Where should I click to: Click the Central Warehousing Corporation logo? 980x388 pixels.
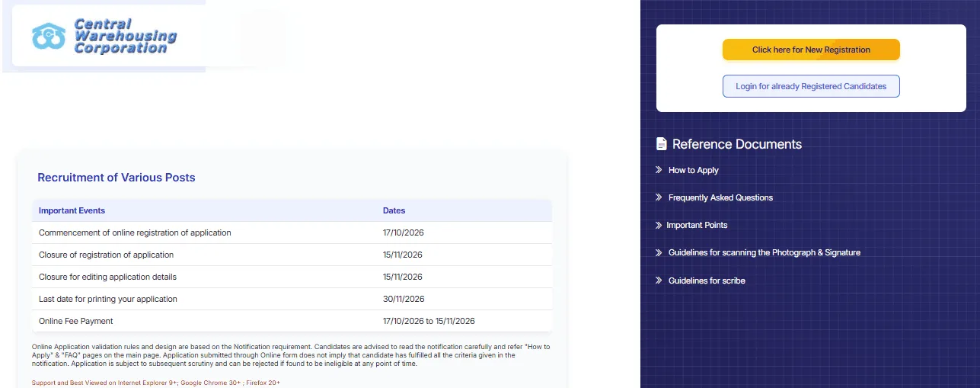pos(104,36)
